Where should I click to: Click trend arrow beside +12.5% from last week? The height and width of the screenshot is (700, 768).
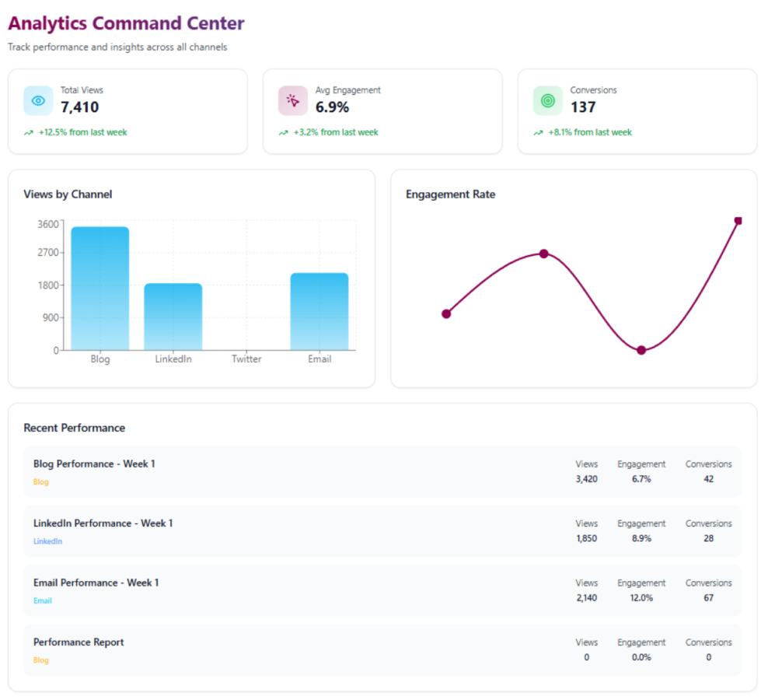(x=29, y=133)
